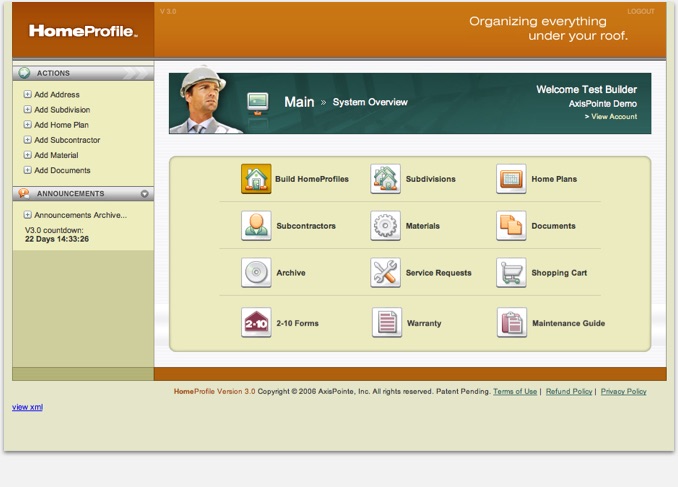Open the Service Requests tools icon
The image size is (678, 487).
coord(385,273)
